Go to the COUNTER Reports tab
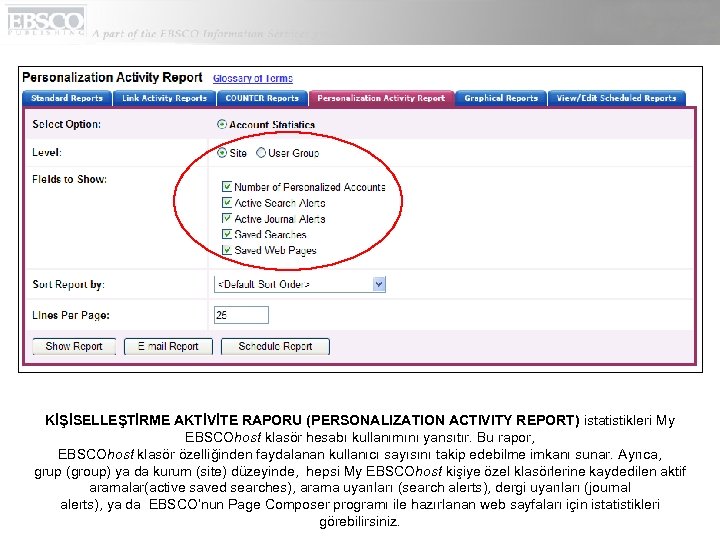 (x=262, y=98)
